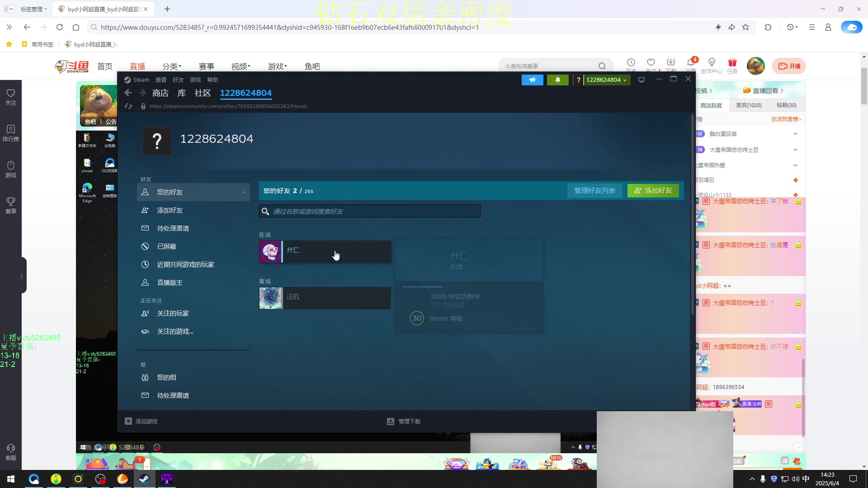Switch to 贵宾(1020) tab

pos(749,105)
